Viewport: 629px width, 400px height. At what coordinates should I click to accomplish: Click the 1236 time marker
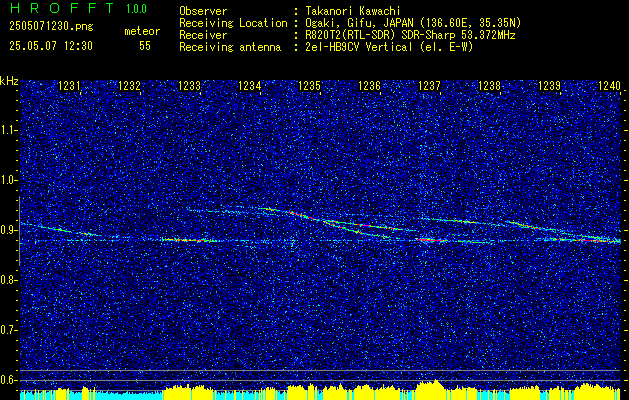[x=369, y=86]
